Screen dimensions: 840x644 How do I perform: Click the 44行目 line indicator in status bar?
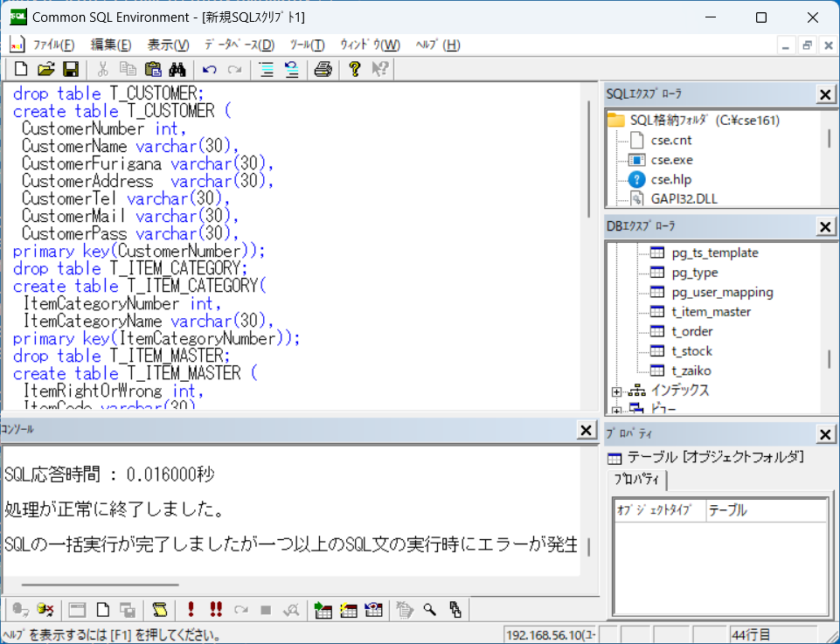pos(773,635)
